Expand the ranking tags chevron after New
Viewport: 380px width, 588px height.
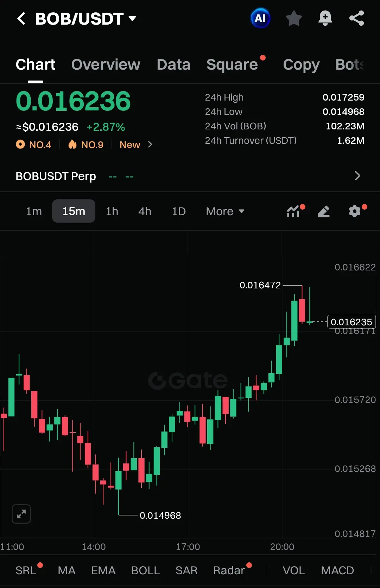point(150,145)
